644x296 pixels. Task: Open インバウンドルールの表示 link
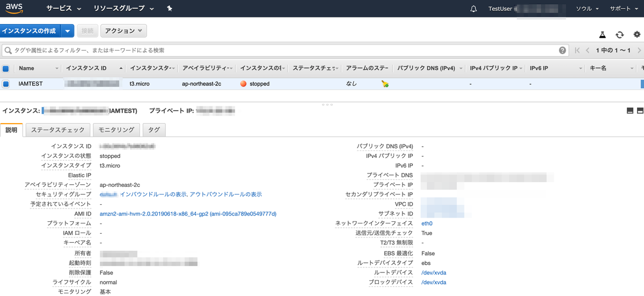(x=153, y=194)
